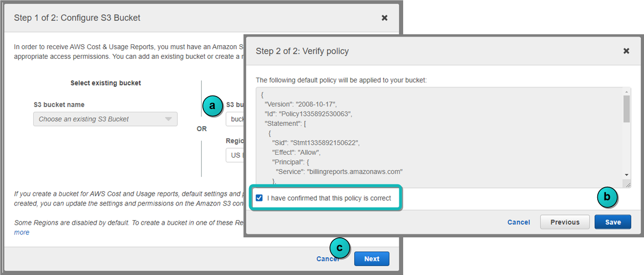Click Next in Configure S3 Bucket dialog
The image size is (644, 275).
pyautogui.click(x=371, y=259)
